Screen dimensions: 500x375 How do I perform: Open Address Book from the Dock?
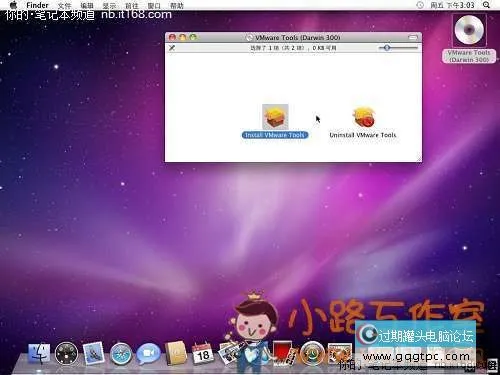click(x=176, y=353)
